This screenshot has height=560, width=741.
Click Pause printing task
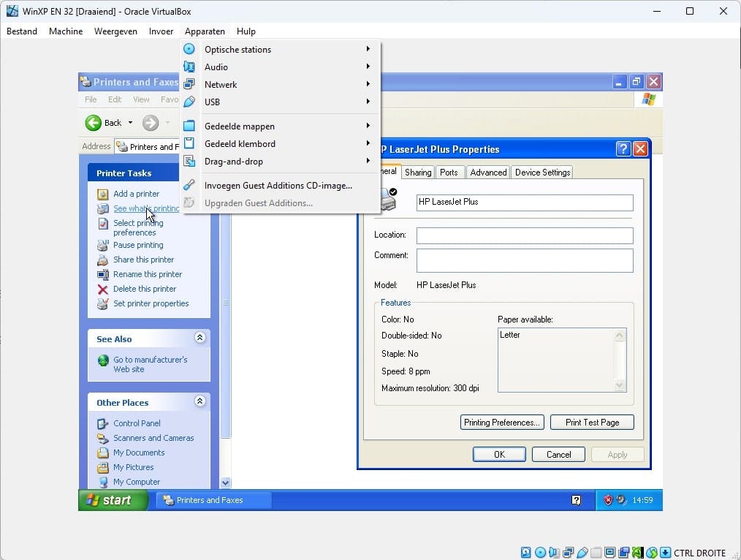[138, 245]
